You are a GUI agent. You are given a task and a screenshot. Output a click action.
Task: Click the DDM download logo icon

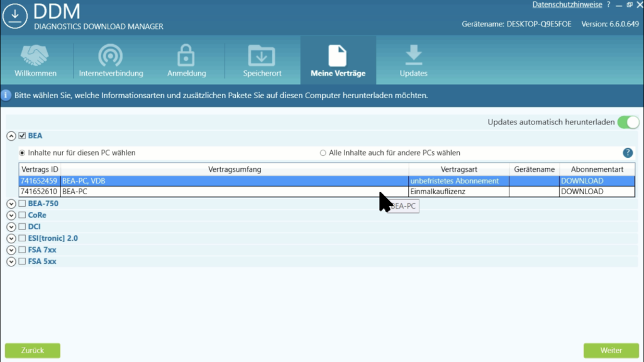[15, 16]
